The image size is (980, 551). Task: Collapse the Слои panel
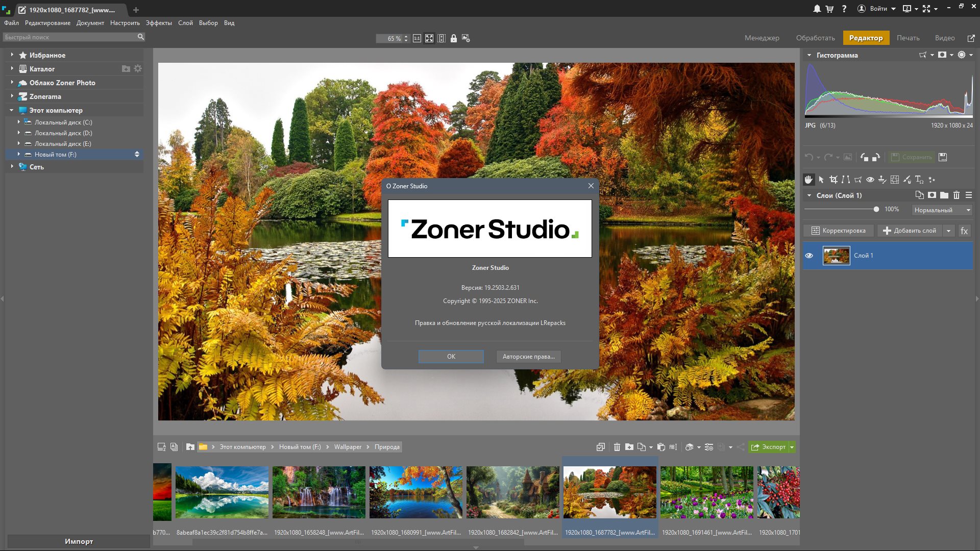tap(810, 195)
